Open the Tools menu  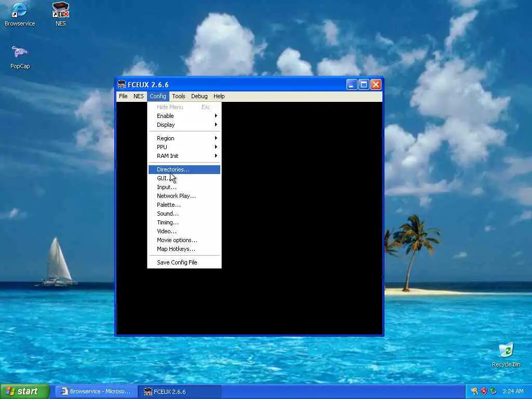[179, 96]
